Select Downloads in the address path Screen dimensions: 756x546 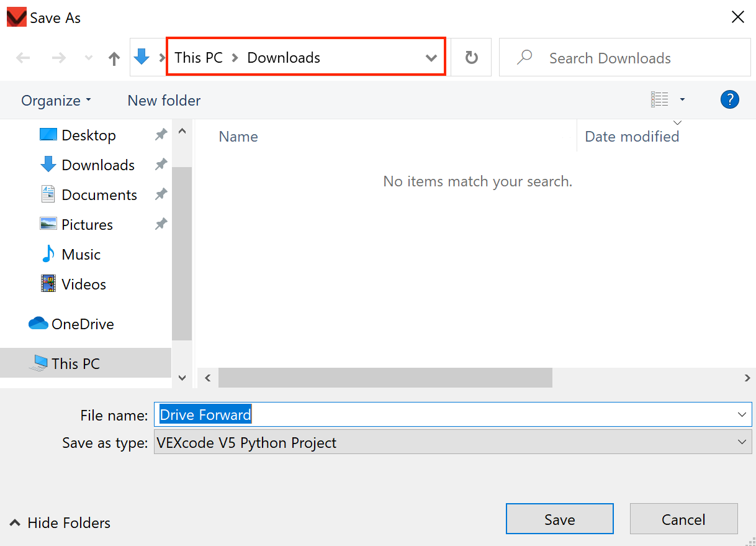pyautogui.click(x=284, y=58)
